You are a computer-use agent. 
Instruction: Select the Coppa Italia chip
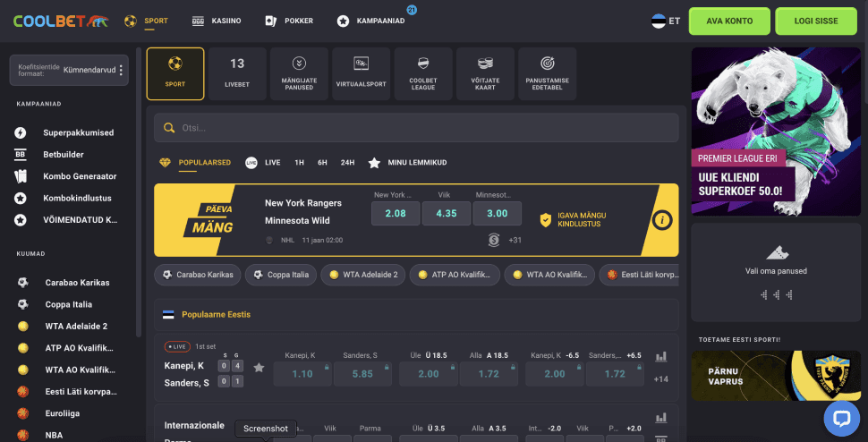(281, 275)
